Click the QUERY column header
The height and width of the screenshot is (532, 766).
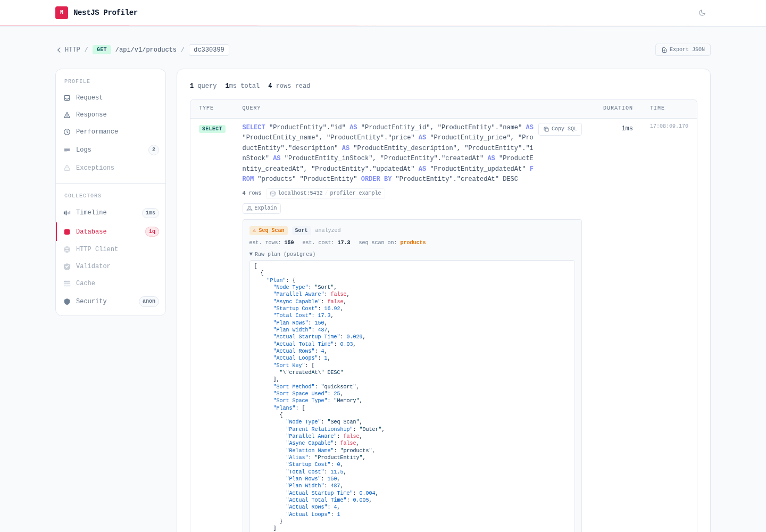[252, 108]
